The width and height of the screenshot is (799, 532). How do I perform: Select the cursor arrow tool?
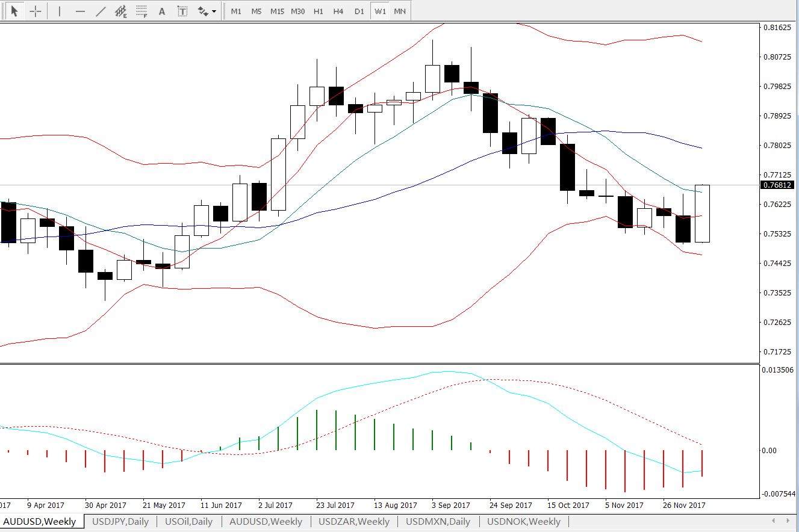(x=15, y=11)
